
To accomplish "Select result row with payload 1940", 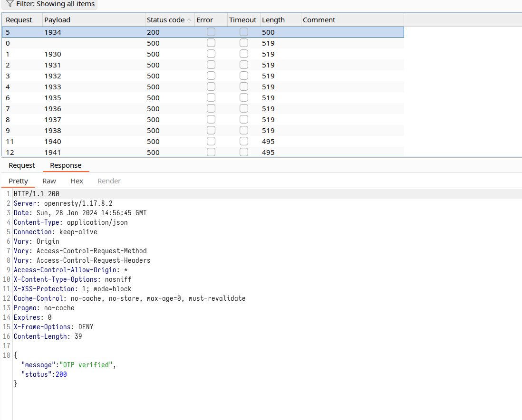I will [x=53, y=142].
